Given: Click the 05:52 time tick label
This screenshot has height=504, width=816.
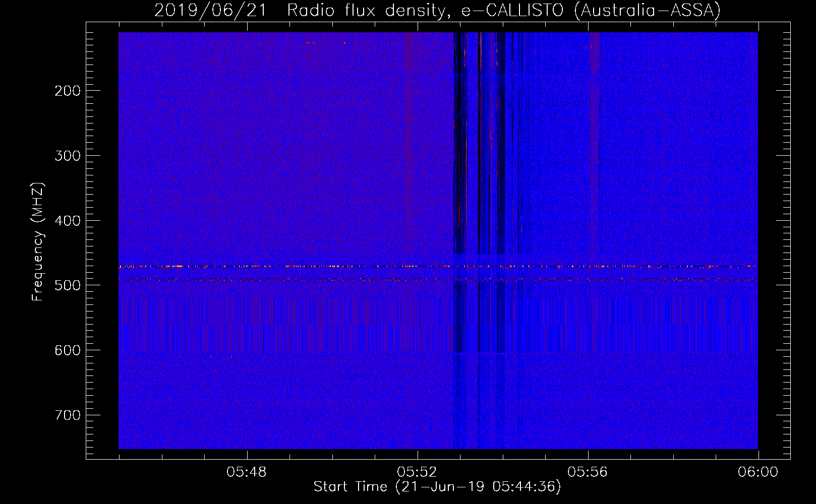Looking at the screenshot, I should coord(417,472).
